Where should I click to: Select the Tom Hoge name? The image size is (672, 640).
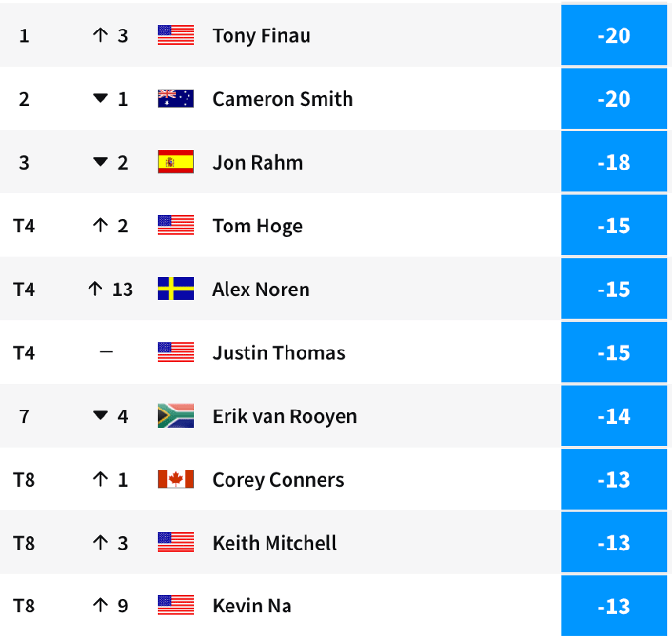257,226
